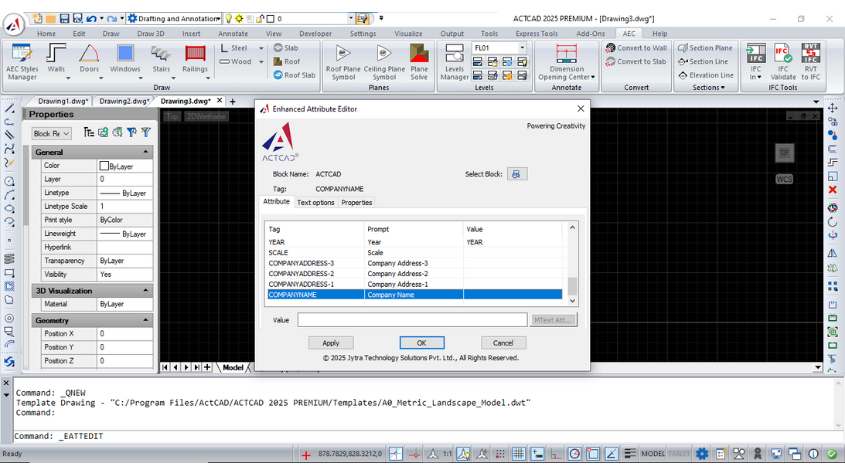Collapse the 3D Visualization section
Viewport: 845px width, 475px height.
146,291
